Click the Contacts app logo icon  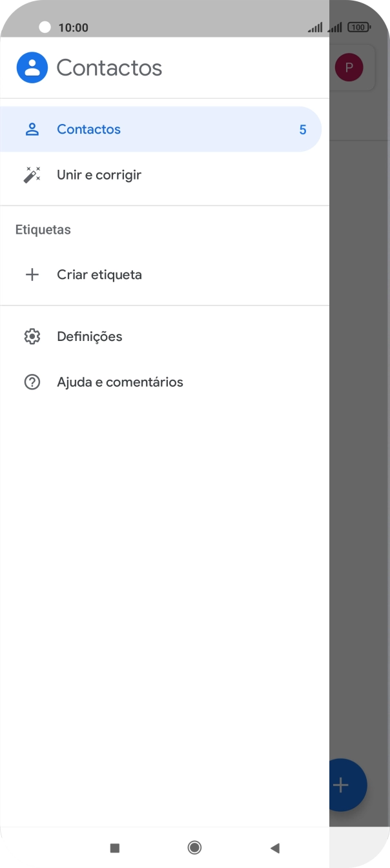[x=32, y=67]
